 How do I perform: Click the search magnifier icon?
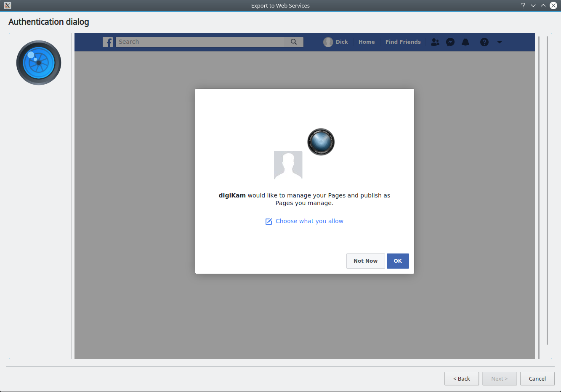click(x=294, y=42)
